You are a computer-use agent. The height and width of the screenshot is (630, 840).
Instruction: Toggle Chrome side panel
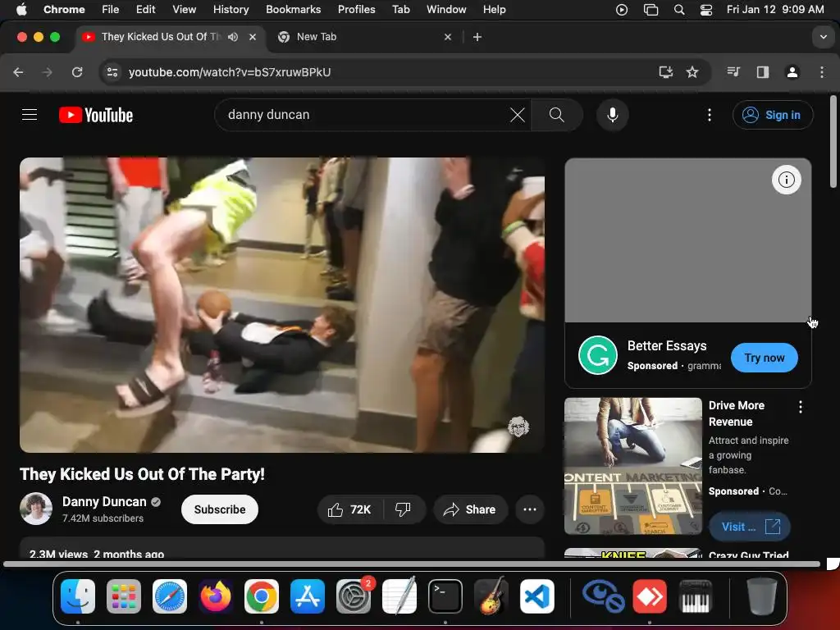(x=763, y=72)
